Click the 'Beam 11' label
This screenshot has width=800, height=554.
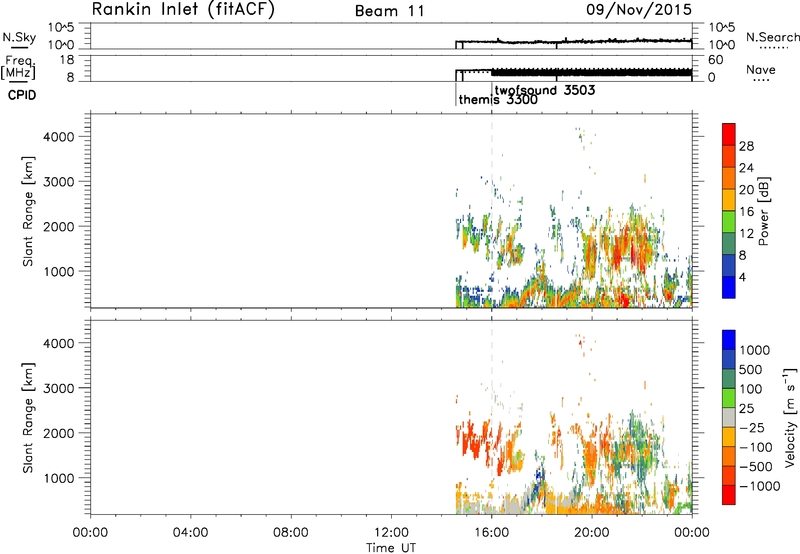[x=390, y=11]
